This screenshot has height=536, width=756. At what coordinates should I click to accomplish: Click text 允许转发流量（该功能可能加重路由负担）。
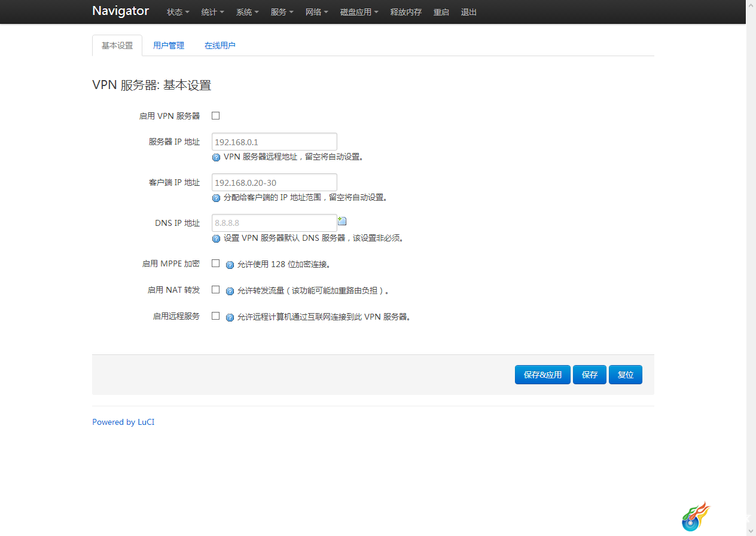coord(314,291)
